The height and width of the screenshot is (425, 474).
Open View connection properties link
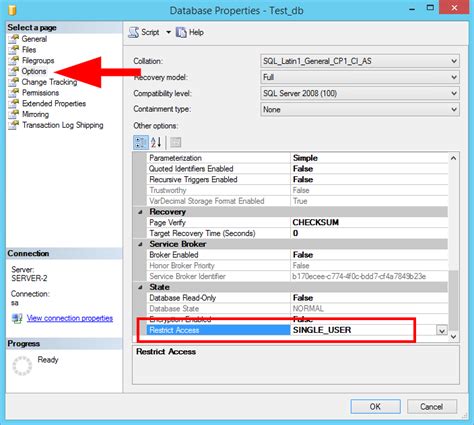click(x=70, y=318)
